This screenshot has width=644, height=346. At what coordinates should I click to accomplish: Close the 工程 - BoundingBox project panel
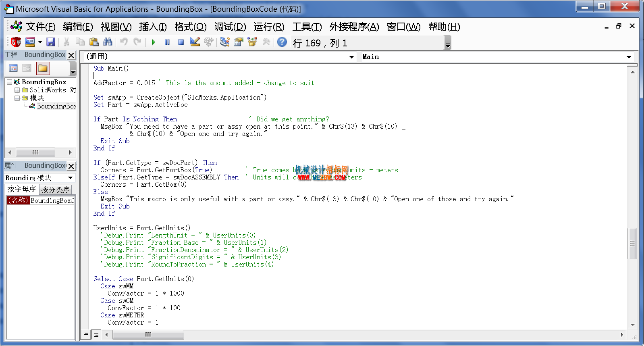[71, 55]
